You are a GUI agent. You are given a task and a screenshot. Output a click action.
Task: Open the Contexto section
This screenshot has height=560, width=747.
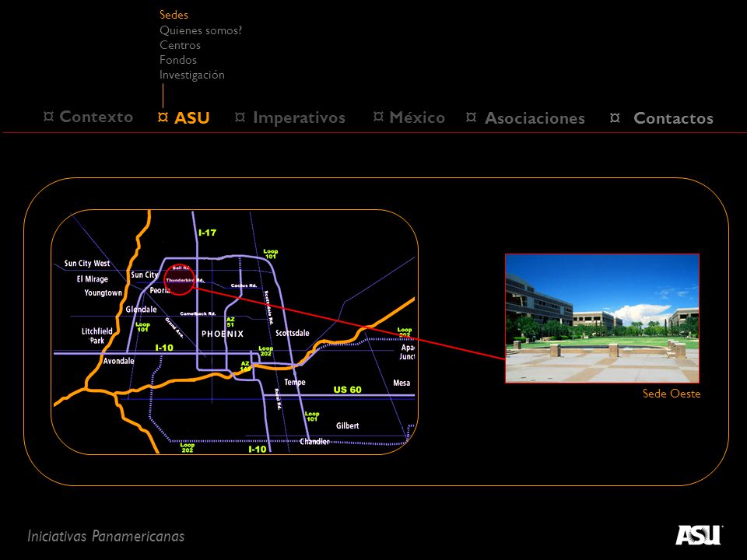coord(96,117)
